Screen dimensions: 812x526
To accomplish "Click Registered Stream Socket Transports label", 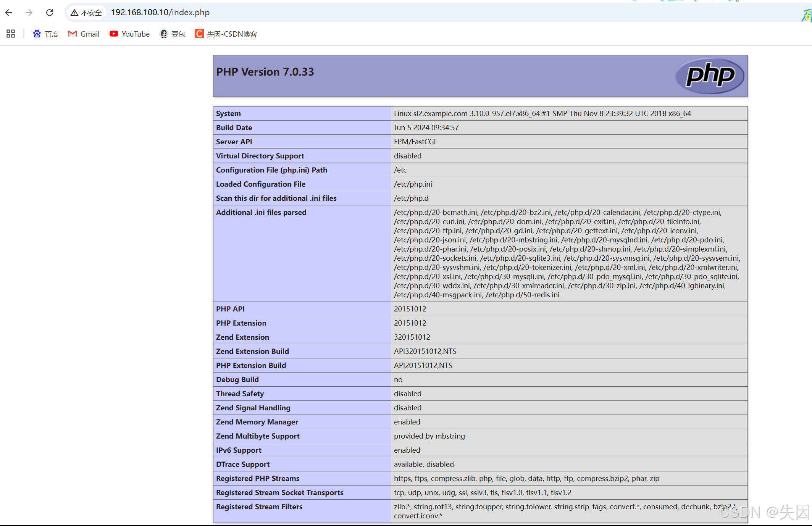I will [x=280, y=492].
